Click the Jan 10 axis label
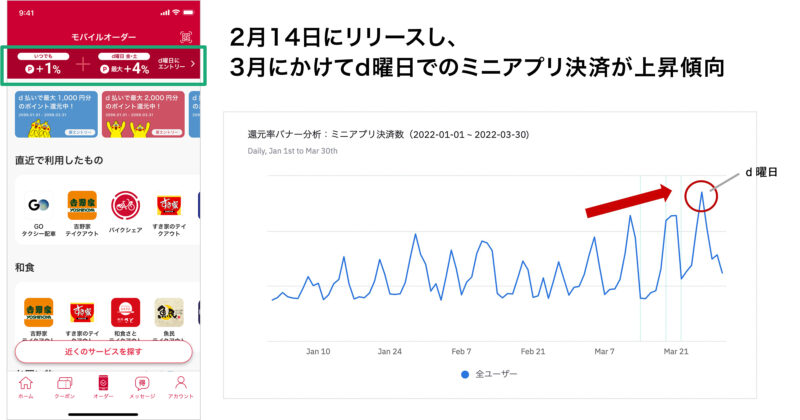The height and width of the screenshot is (420, 800). [x=318, y=352]
